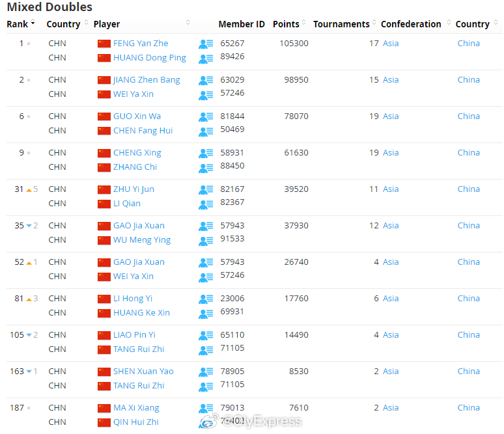Open profile card icon for JIANG Zhen Bang

point(206,80)
